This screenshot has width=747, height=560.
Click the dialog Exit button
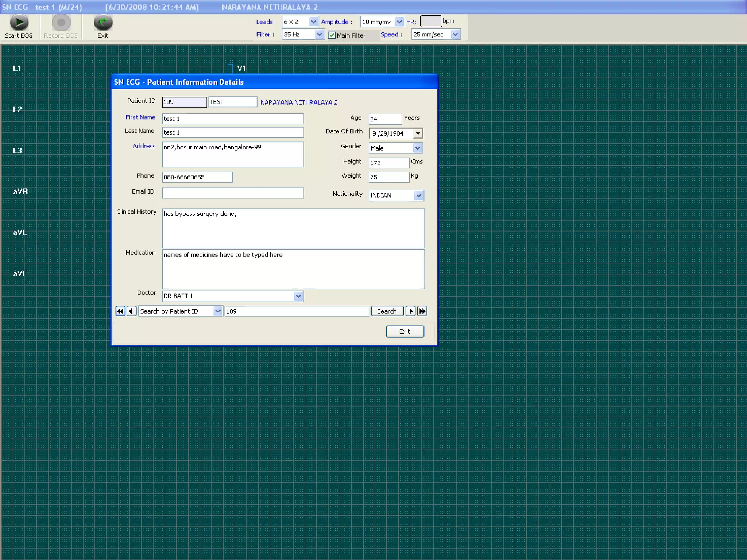tap(405, 331)
